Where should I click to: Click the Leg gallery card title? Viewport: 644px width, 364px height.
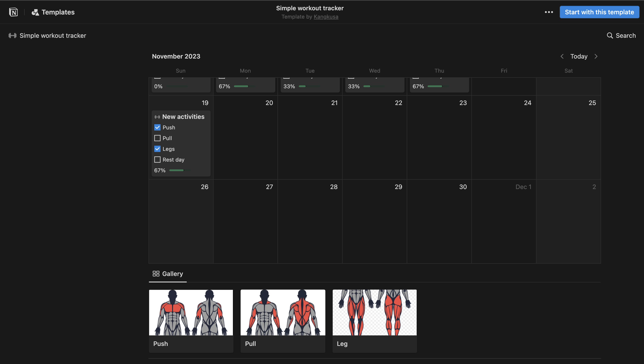342,344
